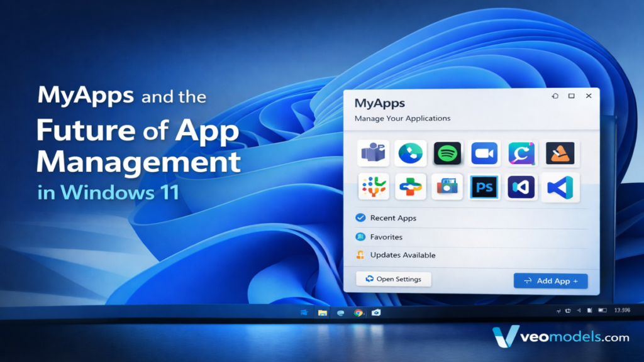Open the teal circular app next to Spotify
The image size is (644, 362).
[410, 153]
